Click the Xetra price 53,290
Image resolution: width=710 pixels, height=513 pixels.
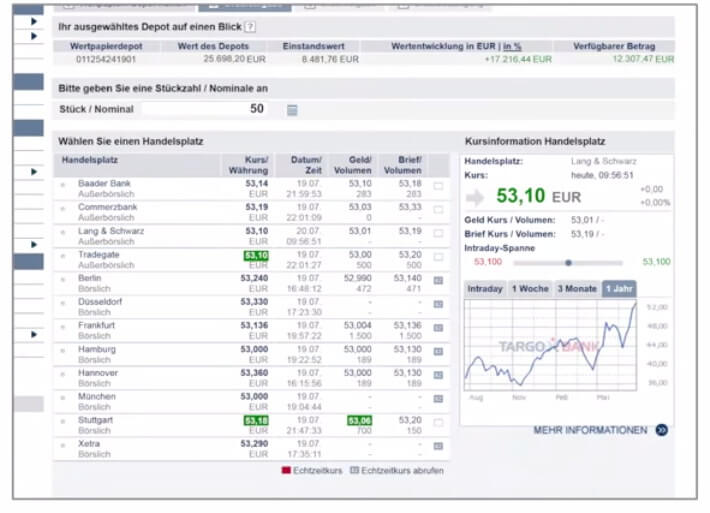click(x=254, y=444)
